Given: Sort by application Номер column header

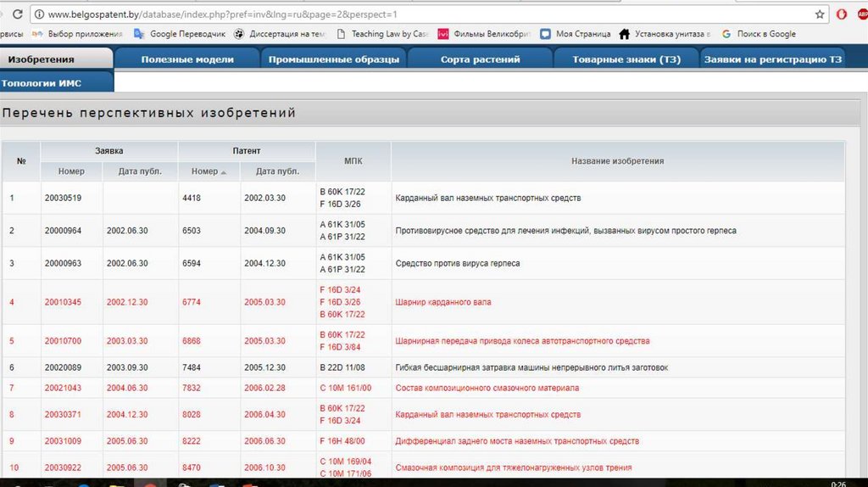Looking at the screenshot, I should (x=71, y=171).
